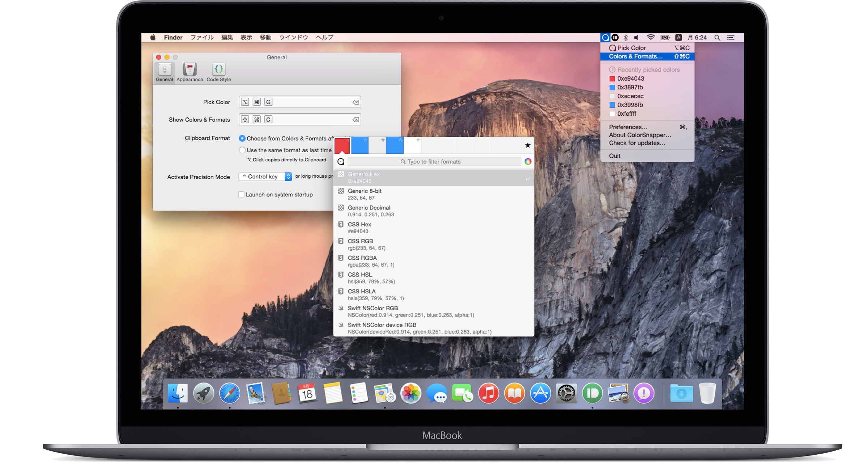The width and height of the screenshot is (868, 463).
Task: Open the Control key precision mode dropdown
Action: (265, 177)
